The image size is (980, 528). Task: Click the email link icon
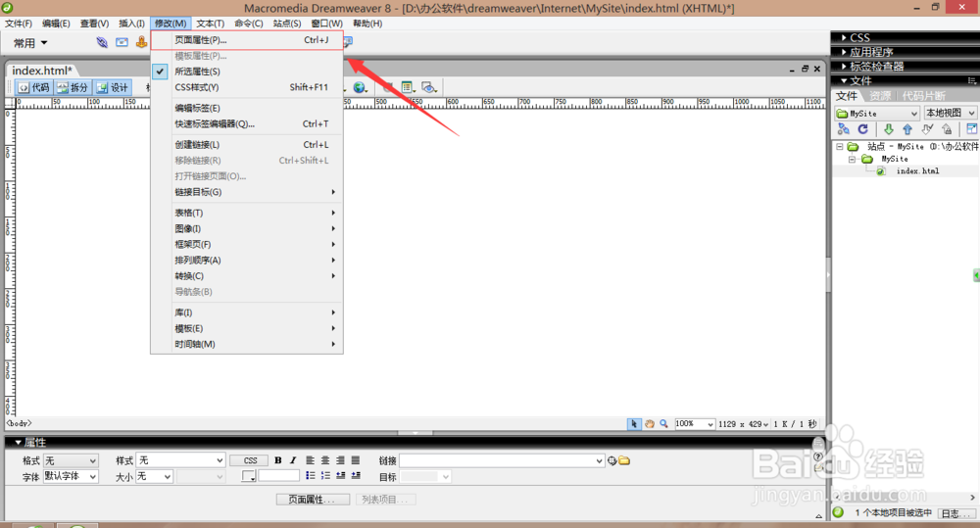tap(122, 42)
